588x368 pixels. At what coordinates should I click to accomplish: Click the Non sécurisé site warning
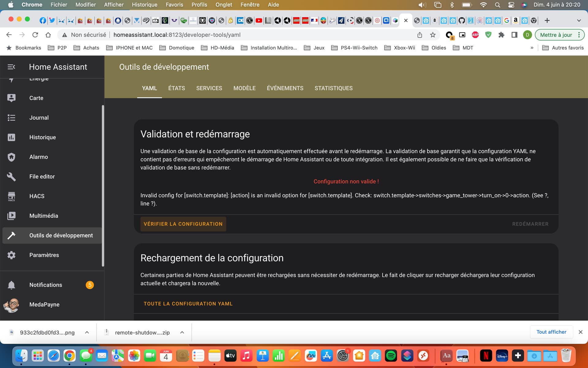[x=84, y=35]
